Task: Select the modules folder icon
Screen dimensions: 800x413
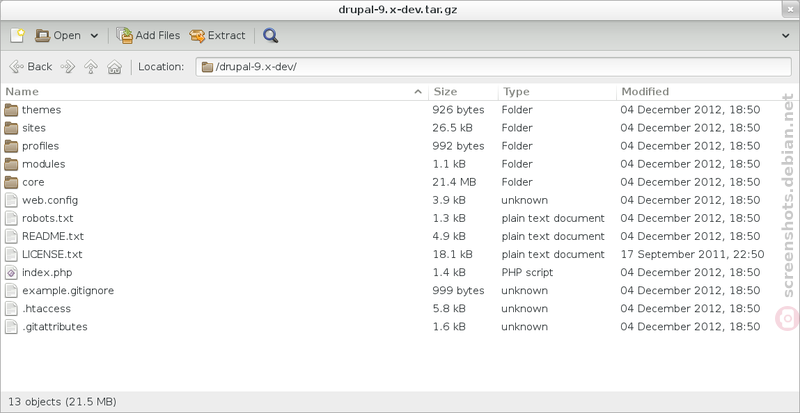Action: pyautogui.click(x=11, y=164)
